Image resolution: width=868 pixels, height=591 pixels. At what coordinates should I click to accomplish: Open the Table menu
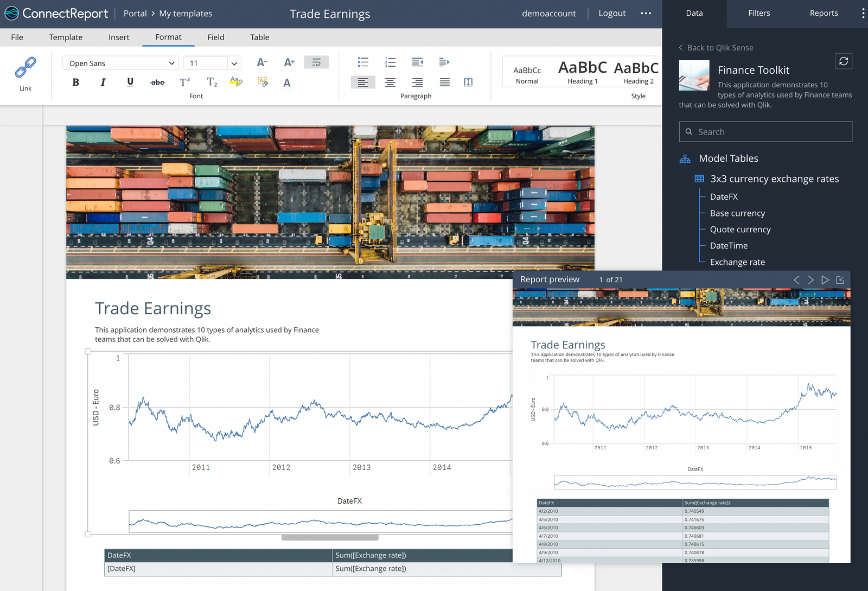click(259, 37)
